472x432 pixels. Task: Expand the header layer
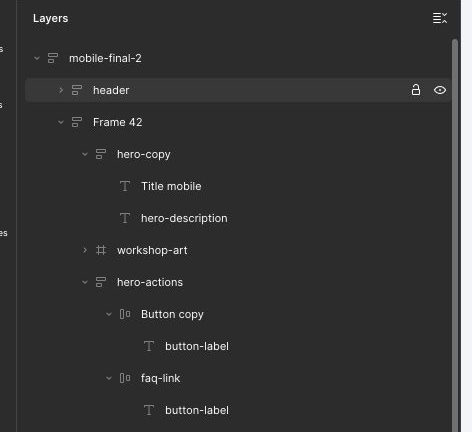(61, 90)
